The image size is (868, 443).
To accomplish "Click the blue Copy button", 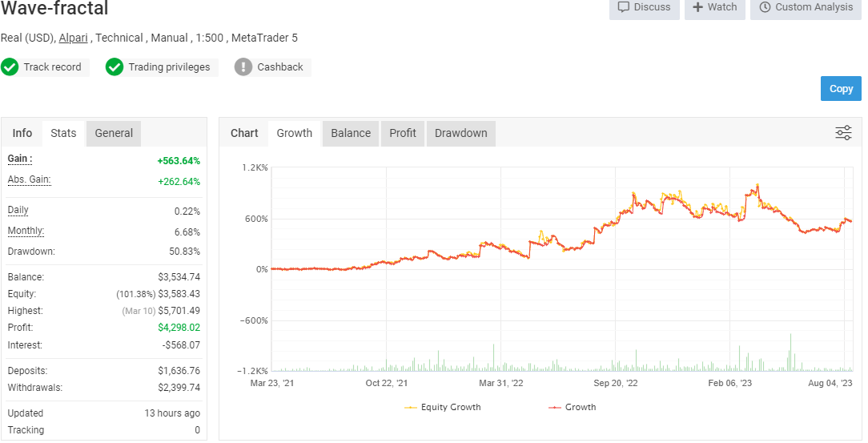I will (x=841, y=89).
